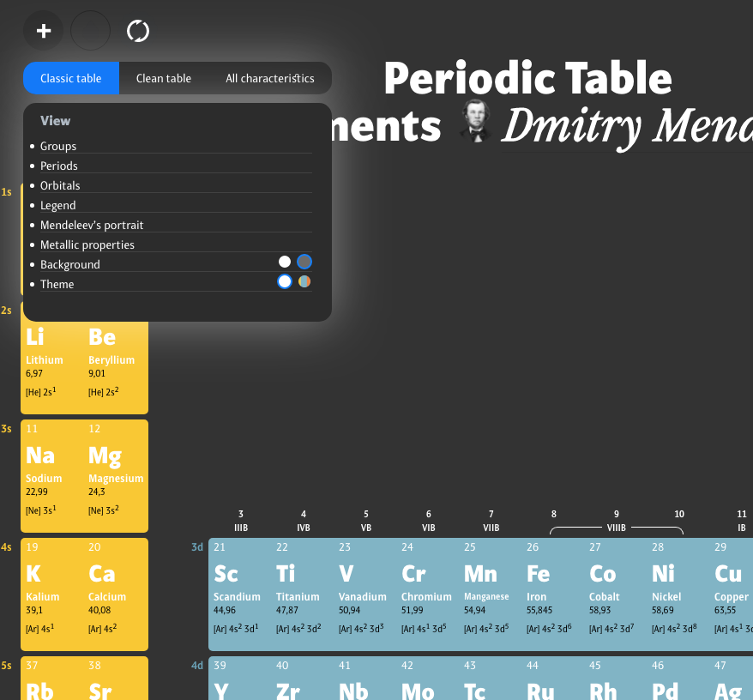
Task: Toggle Mendeleev's portrait visibility option
Action: point(92,225)
